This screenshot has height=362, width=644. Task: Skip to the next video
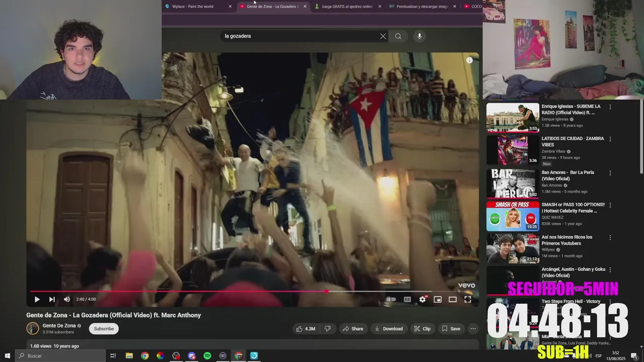[x=52, y=299]
